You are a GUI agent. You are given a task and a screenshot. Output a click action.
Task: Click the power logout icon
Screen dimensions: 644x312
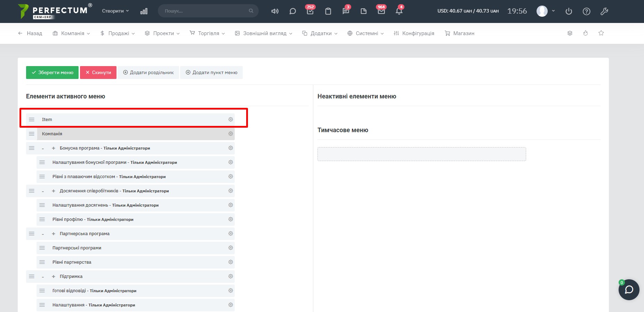[x=569, y=11]
